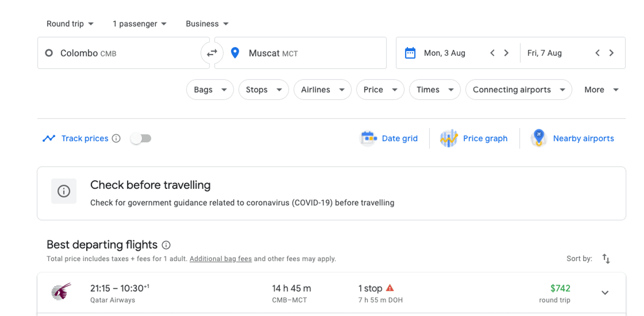Image resolution: width=644 pixels, height=316 pixels.
Task: Click the sort order arrows icon
Action: (606, 259)
